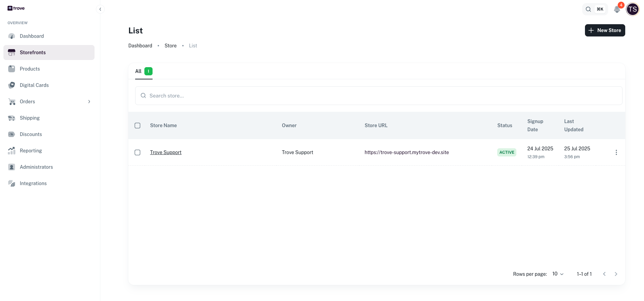Select the All tab
Screen dimensions: 644x301
[x=143, y=71]
